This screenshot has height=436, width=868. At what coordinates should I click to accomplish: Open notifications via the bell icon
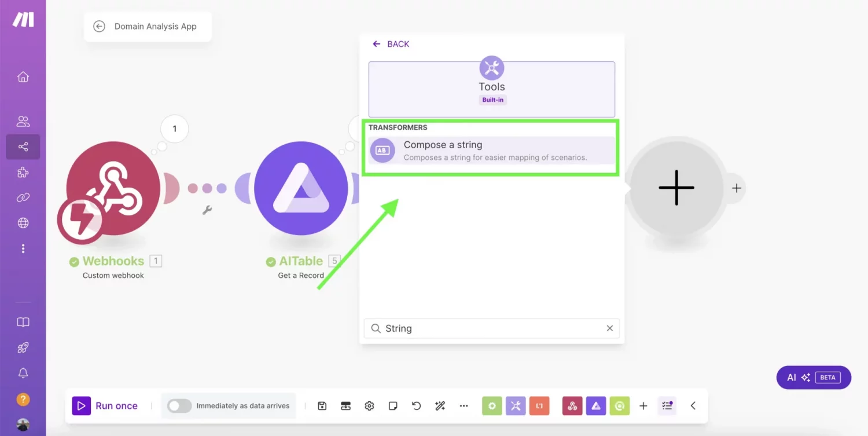click(23, 373)
